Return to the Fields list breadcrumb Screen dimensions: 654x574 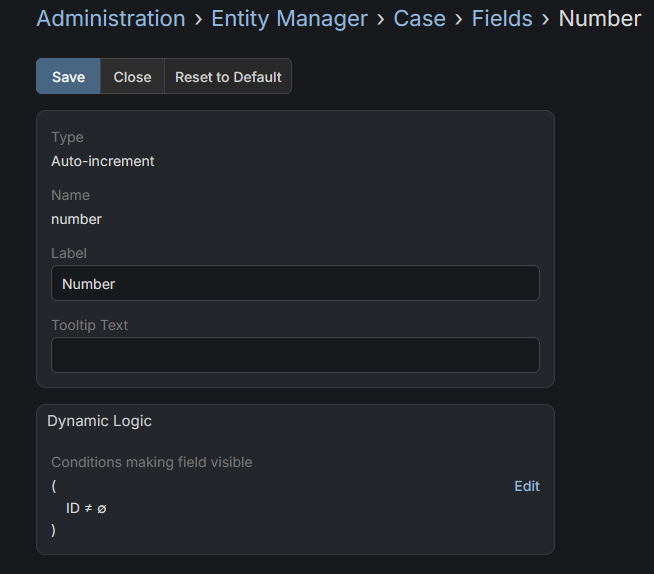[x=502, y=19]
